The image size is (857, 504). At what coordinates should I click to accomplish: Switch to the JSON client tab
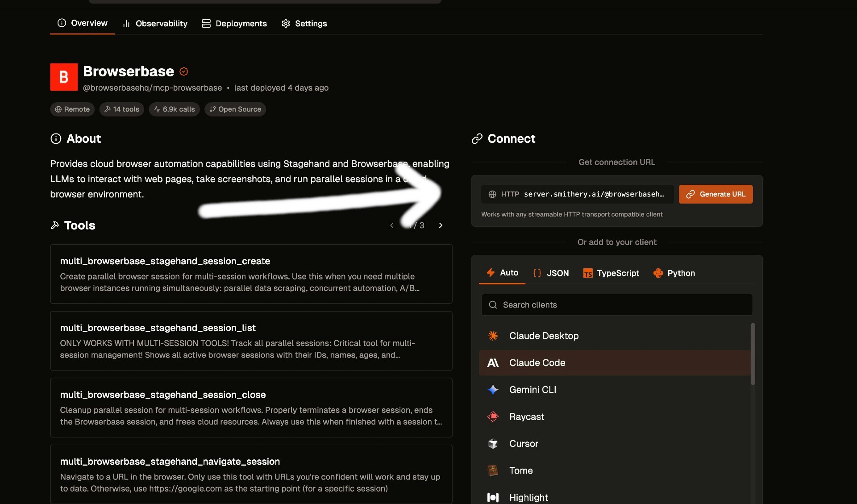pyautogui.click(x=551, y=273)
